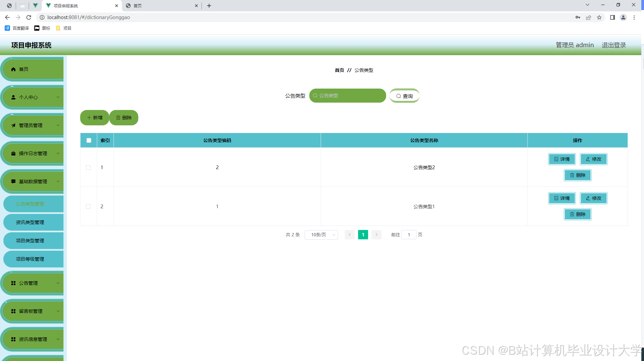Click the home icon in sidebar

tap(13, 69)
